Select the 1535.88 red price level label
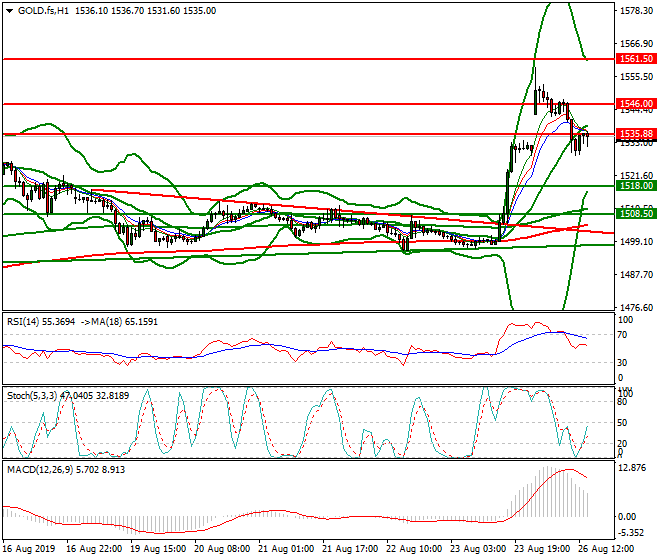Screen dimensions: 660x560 pyautogui.click(x=636, y=134)
